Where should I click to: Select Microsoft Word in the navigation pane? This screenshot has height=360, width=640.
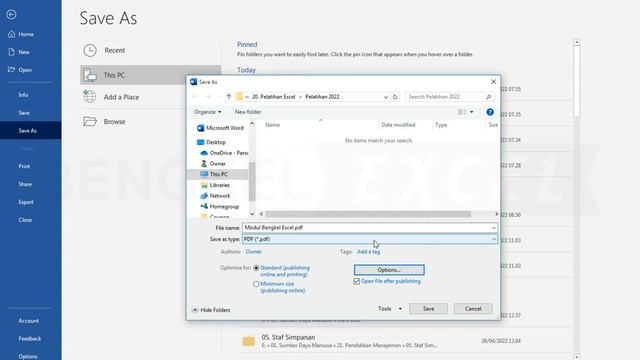tap(220, 128)
